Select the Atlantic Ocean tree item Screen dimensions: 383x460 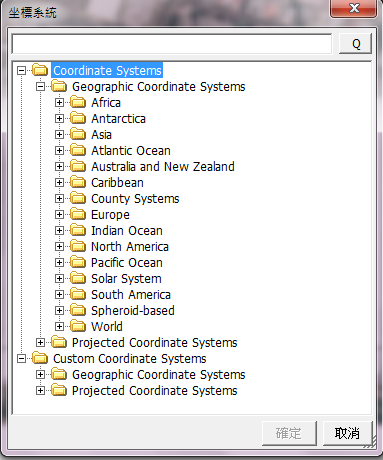131,151
